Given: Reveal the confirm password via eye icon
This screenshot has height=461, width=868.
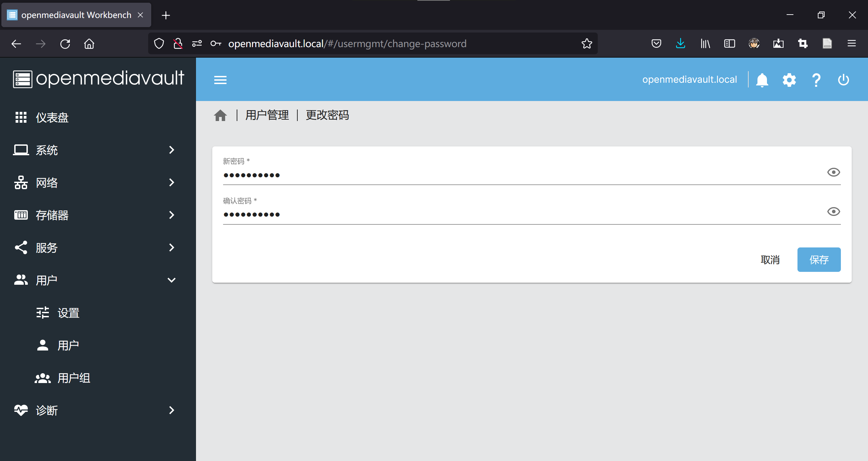Looking at the screenshot, I should [x=833, y=212].
